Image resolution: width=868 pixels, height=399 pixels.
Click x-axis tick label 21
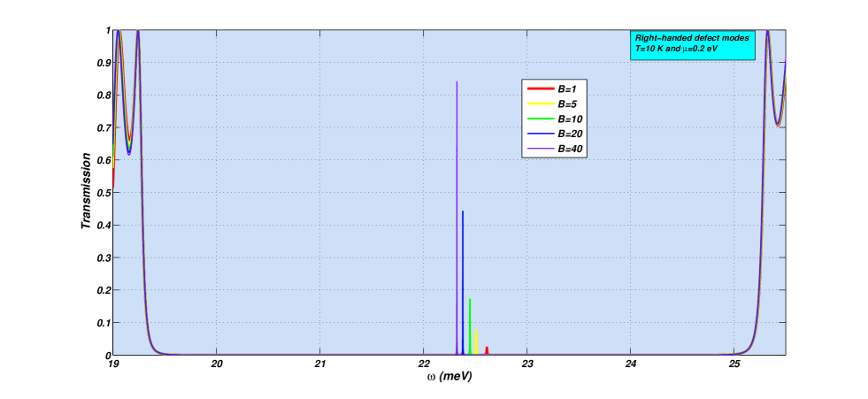tap(320, 364)
